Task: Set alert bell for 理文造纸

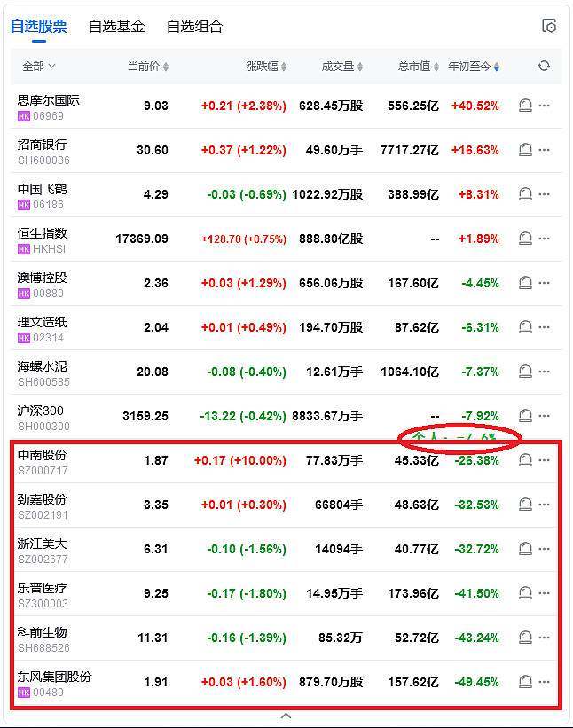Action: coord(525,327)
